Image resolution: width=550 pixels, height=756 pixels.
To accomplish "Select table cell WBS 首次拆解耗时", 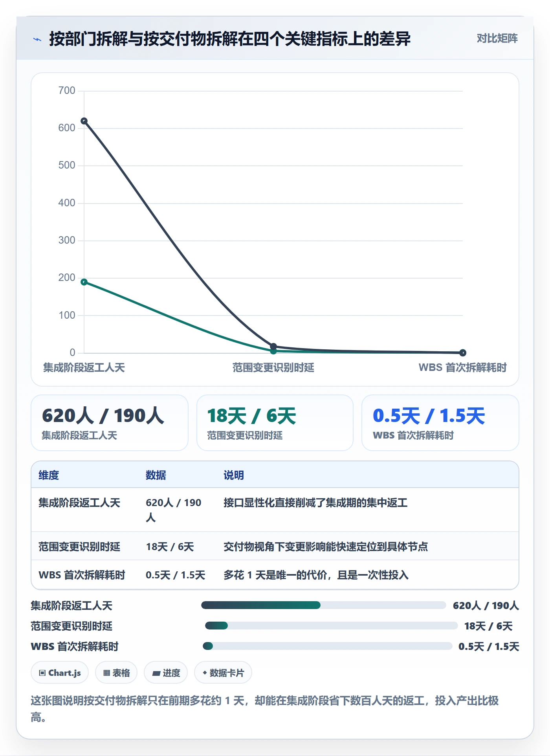I will [82, 575].
